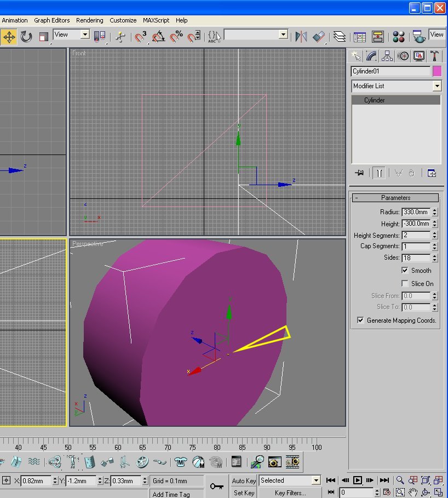Image resolution: width=448 pixels, height=498 pixels.
Task: Click the Pin Stack icon
Action: 359,173
